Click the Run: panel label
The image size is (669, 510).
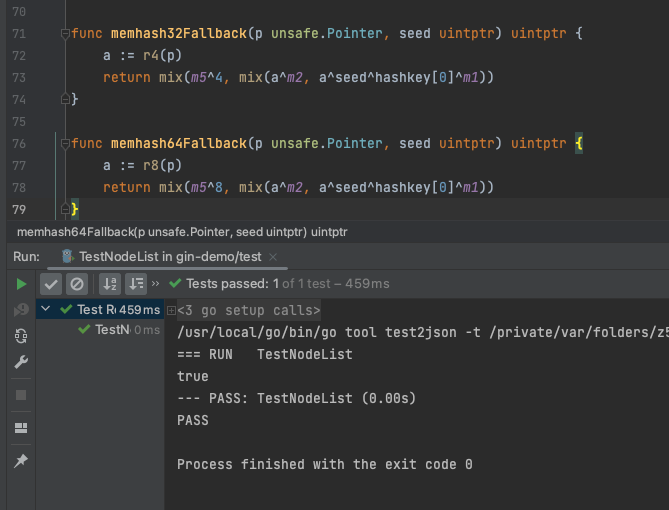[x=26, y=256]
